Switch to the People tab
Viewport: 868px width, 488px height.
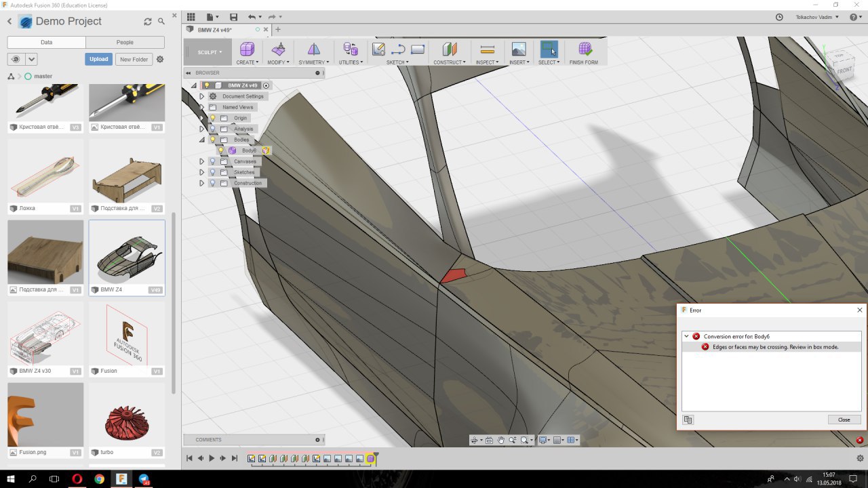pos(125,42)
